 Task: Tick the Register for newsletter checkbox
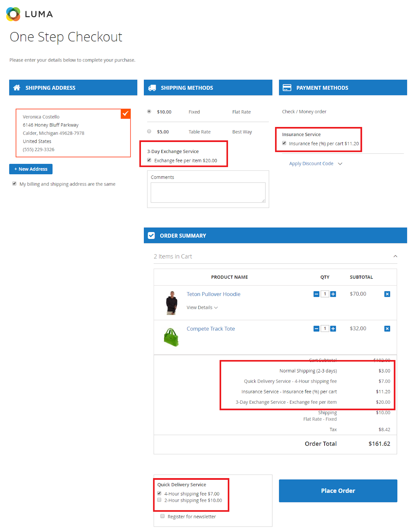pyautogui.click(x=162, y=516)
